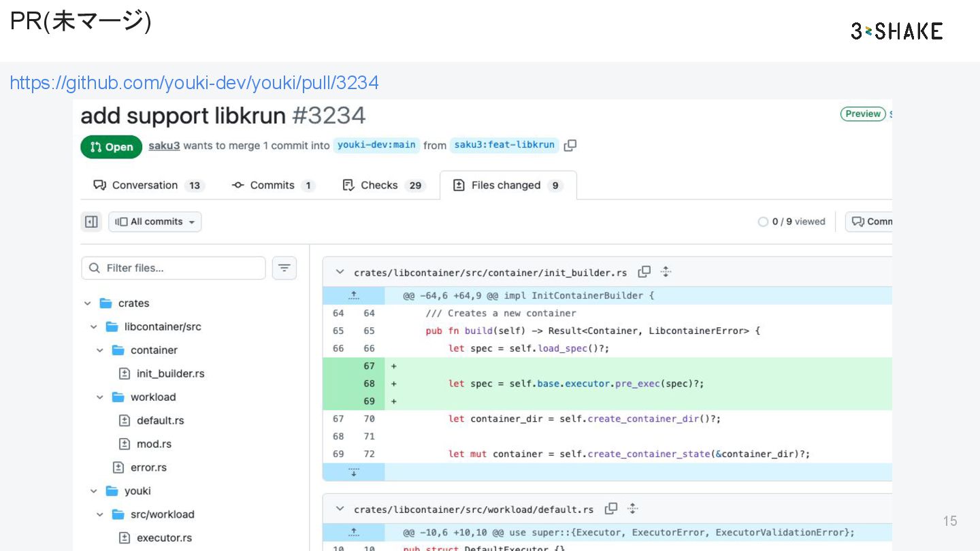The image size is (980, 551).
Task: Collapse the init_builder.rs diff chevron
Action: pos(340,272)
